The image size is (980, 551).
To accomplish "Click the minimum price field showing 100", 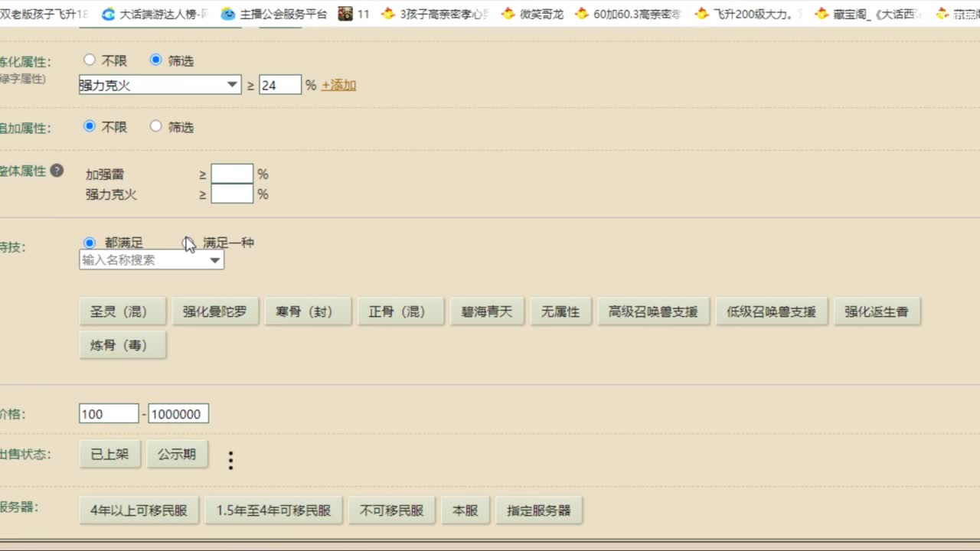I will [x=109, y=414].
